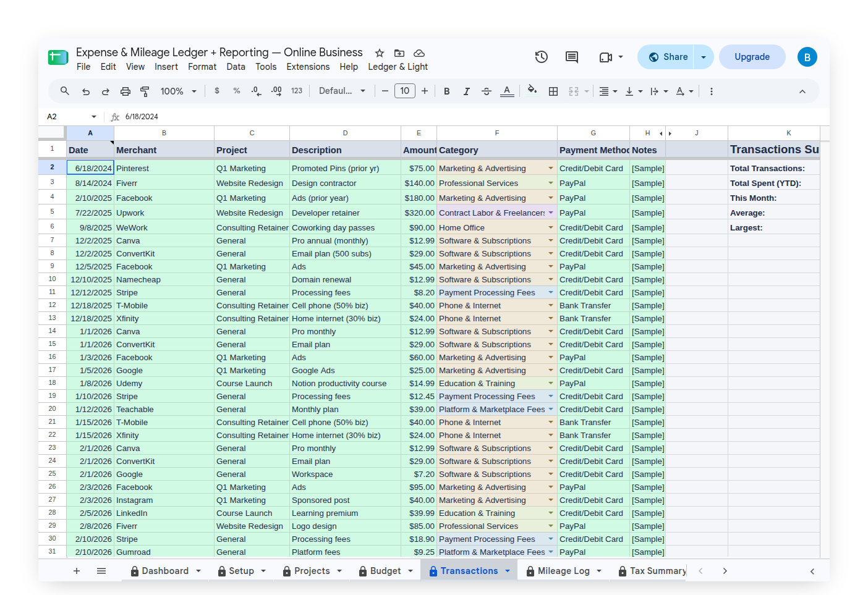Open the font family dropdown

(342, 91)
